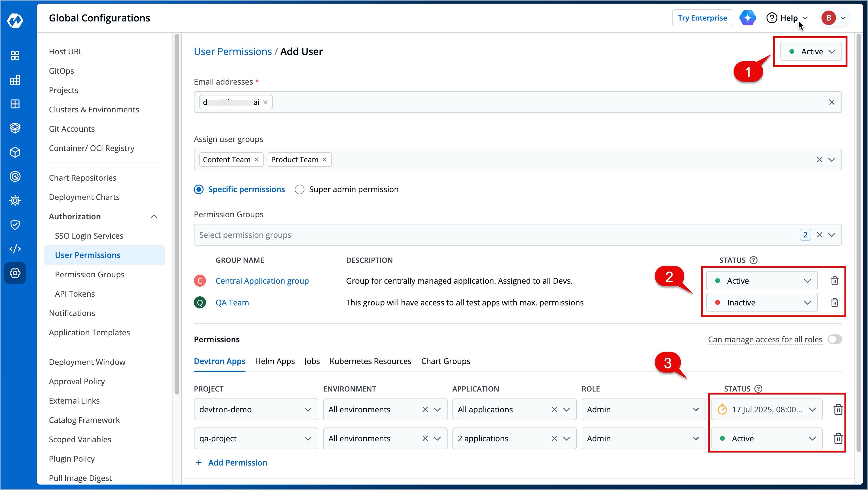This screenshot has width=868, height=490.
Task: Open qa-project project dropdown
Action: point(256,438)
